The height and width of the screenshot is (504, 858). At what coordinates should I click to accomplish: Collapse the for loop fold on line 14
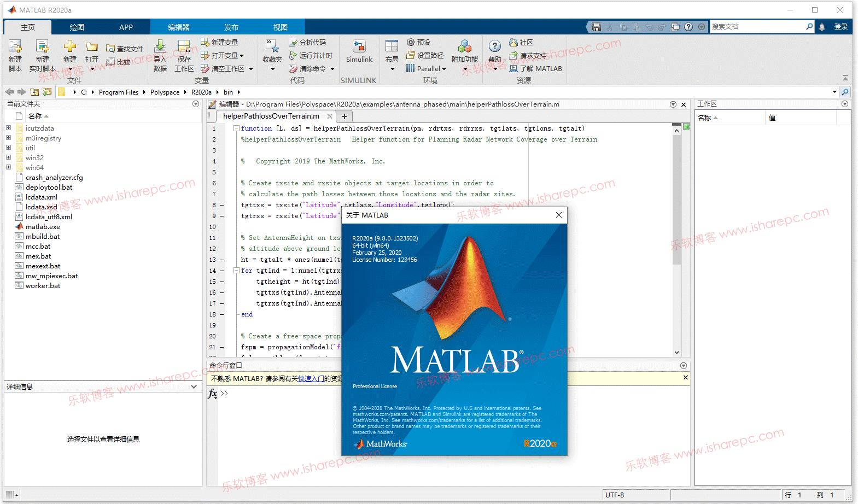[x=236, y=271]
